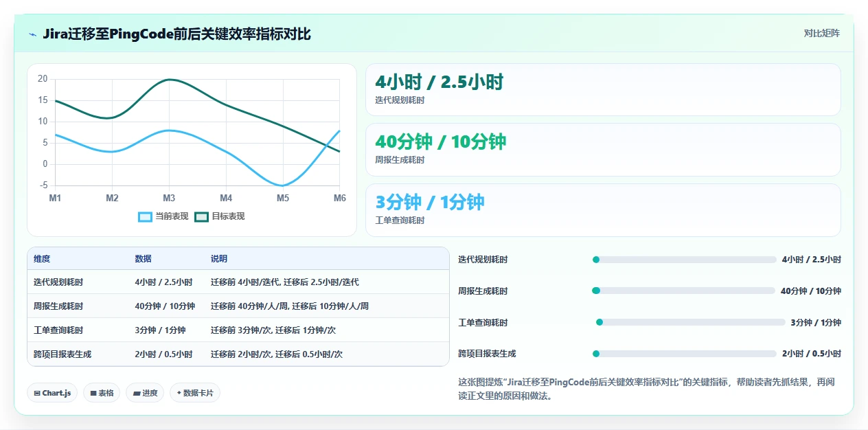Click the 跨项目报表生成 progress bar
This screenshot has width=868, height=430.
click(x=684, y=354)
